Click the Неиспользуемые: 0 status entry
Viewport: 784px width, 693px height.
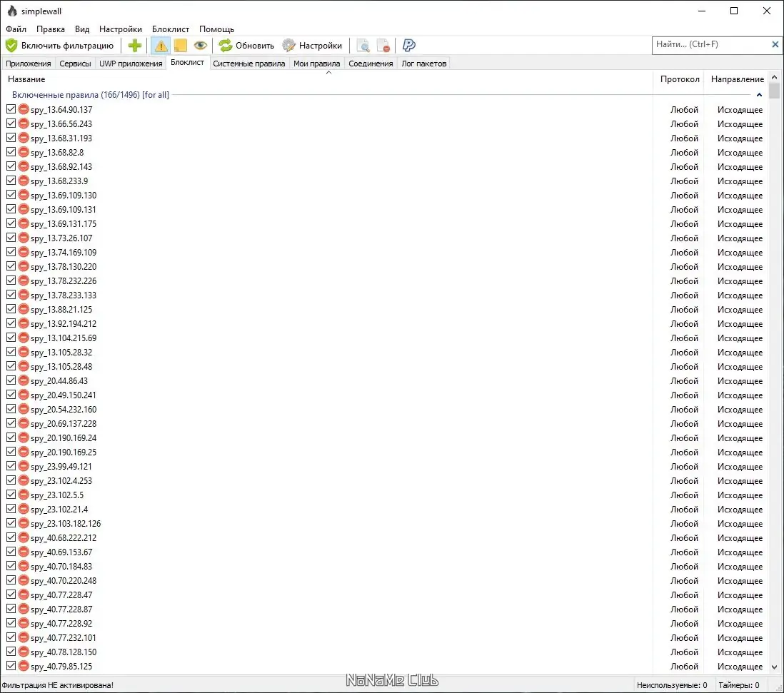pos(672,685)
